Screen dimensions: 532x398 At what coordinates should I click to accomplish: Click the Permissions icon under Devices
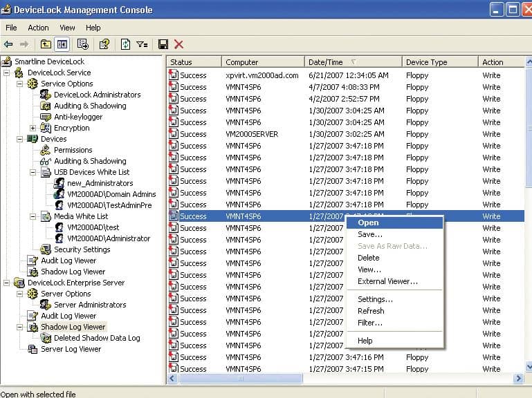[x=46, y=150]
